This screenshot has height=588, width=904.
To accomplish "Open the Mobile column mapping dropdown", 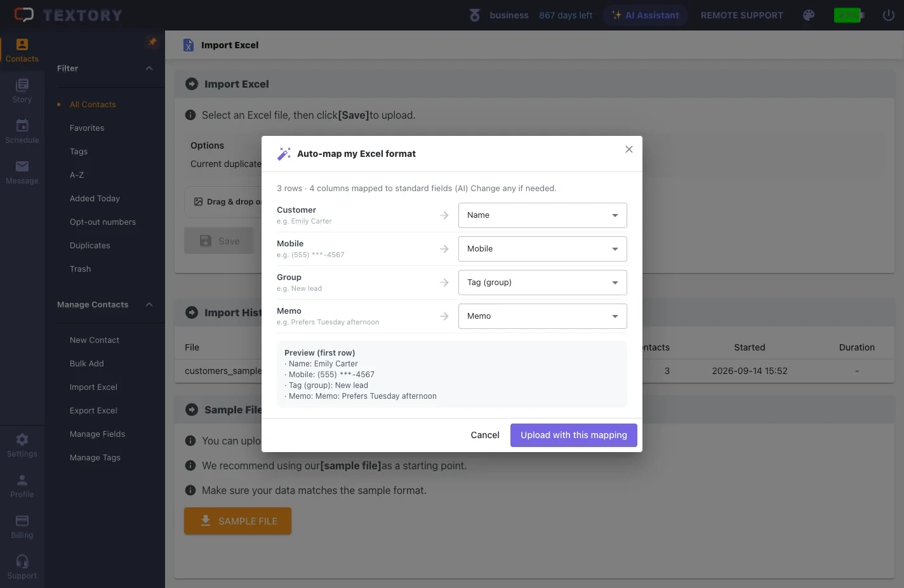I will tap(543, 249).
